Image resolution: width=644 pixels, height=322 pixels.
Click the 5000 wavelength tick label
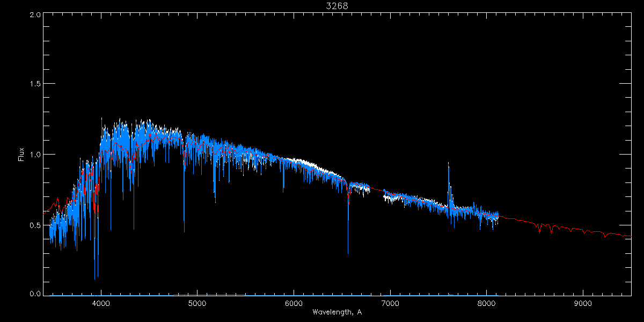(x=197, y=304)
